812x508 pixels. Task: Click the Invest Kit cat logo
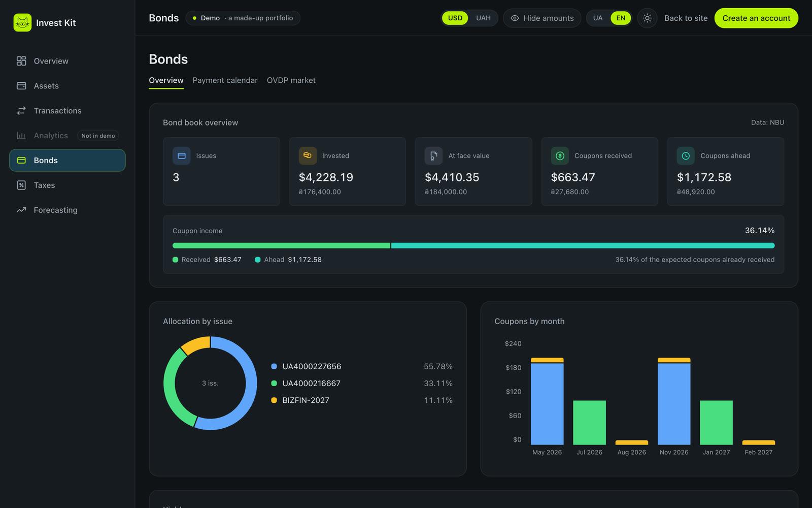click(x=22, y=23)
